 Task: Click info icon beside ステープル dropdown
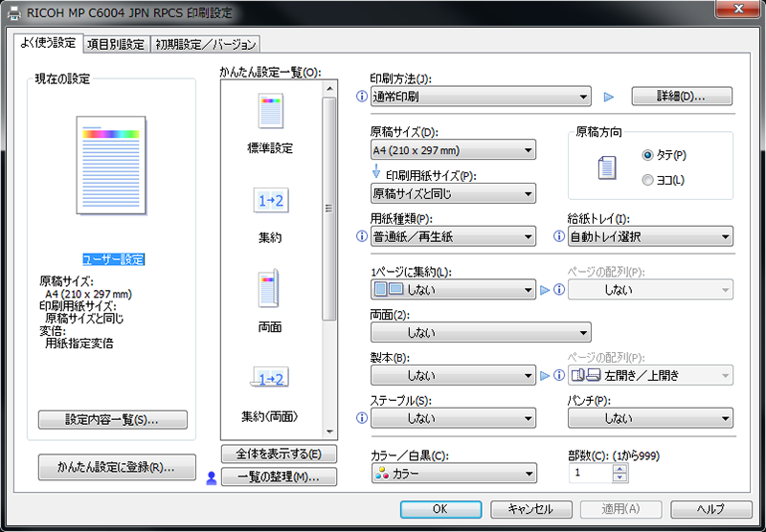click(x=361, y=418)
